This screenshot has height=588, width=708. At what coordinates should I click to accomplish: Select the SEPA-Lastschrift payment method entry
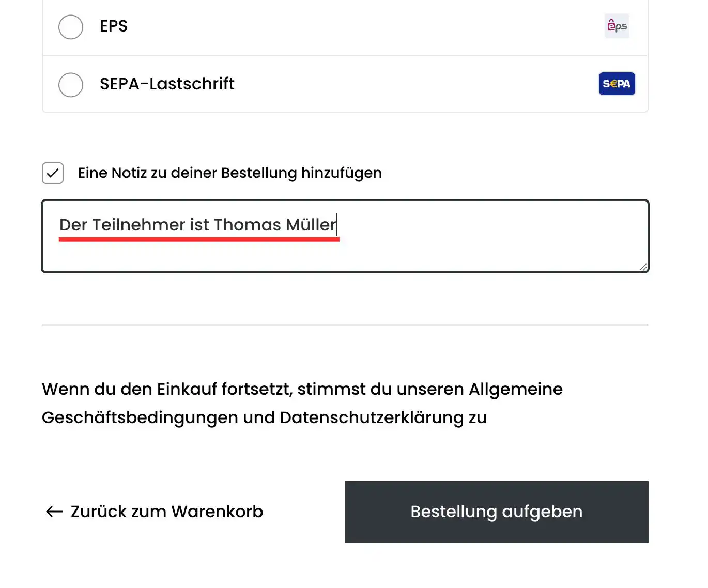pyautogui.click(x=166, y=83)
